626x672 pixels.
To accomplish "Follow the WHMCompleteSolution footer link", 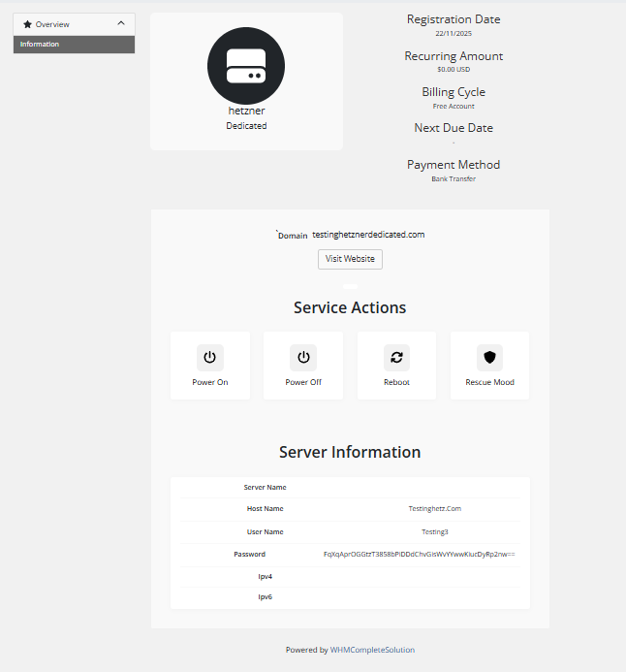I will pyautogui.click(x=372, y=650).
